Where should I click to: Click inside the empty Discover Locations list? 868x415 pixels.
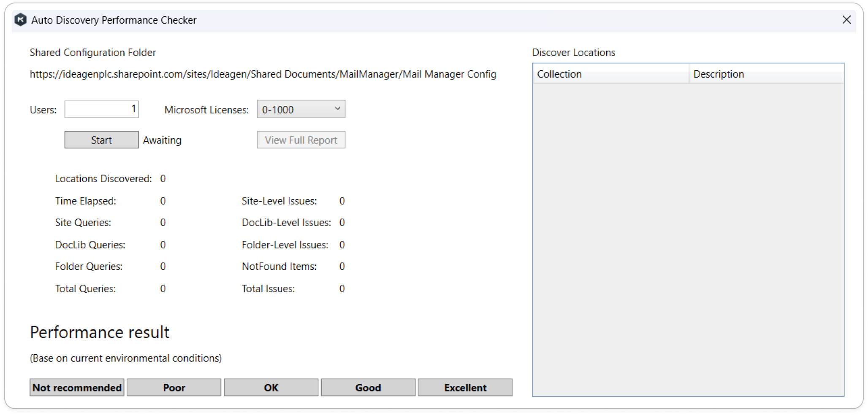688,236
